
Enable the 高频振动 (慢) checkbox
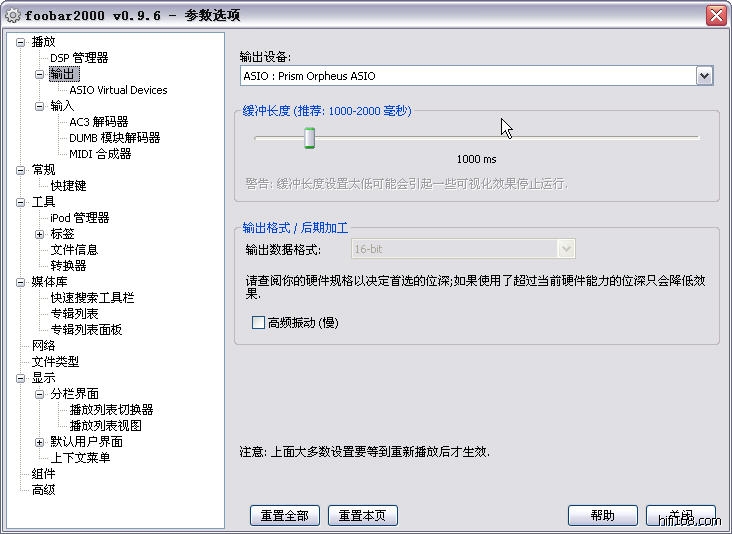tap(259, 323)
